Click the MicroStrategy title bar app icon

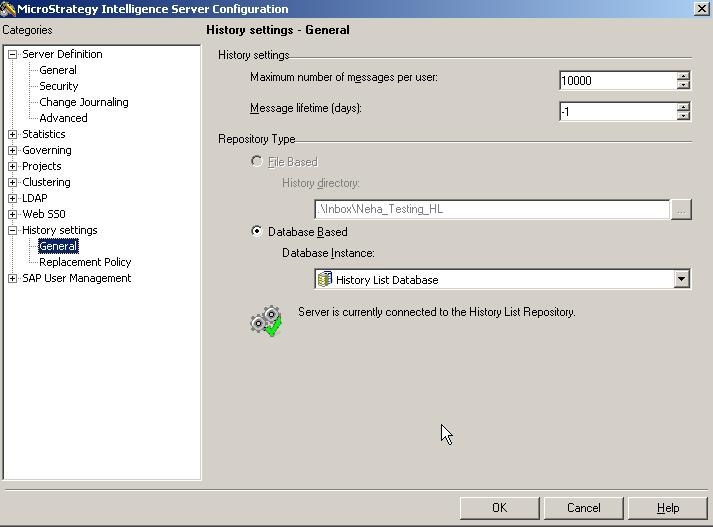tap(8, 8)
